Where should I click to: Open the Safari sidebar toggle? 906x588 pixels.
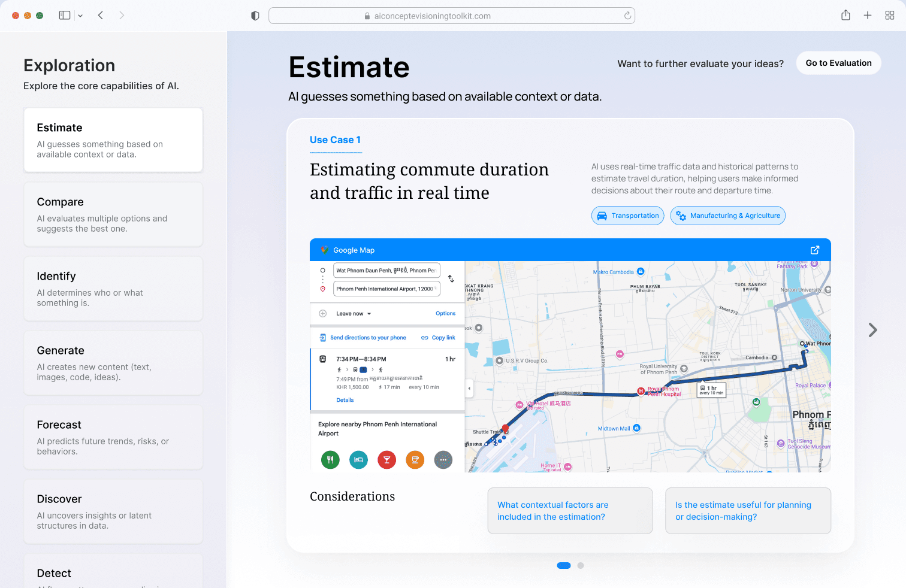[x=65, y=16]
